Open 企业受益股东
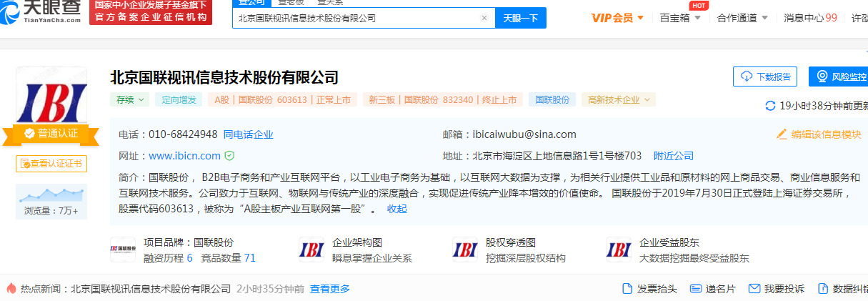868x301 pixels. click(669, 242)
